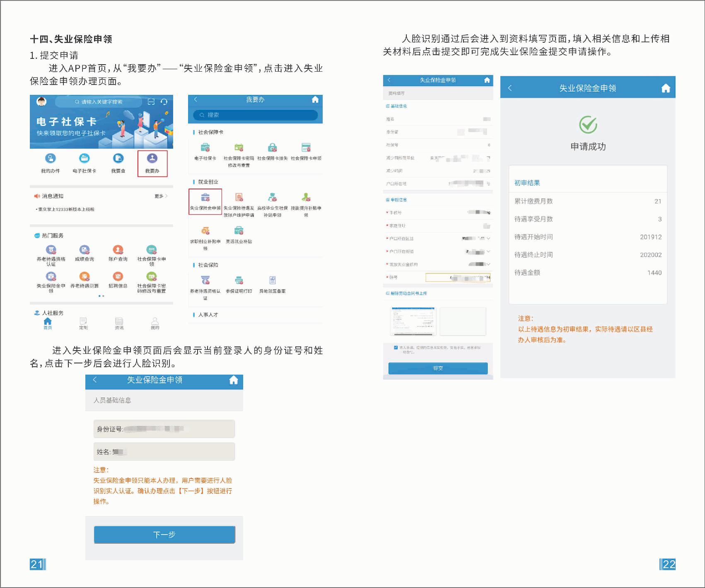Select 失业保险金申领 under 就业创业
The width and height of the screenshot is (705, 588).
(205, 198)
